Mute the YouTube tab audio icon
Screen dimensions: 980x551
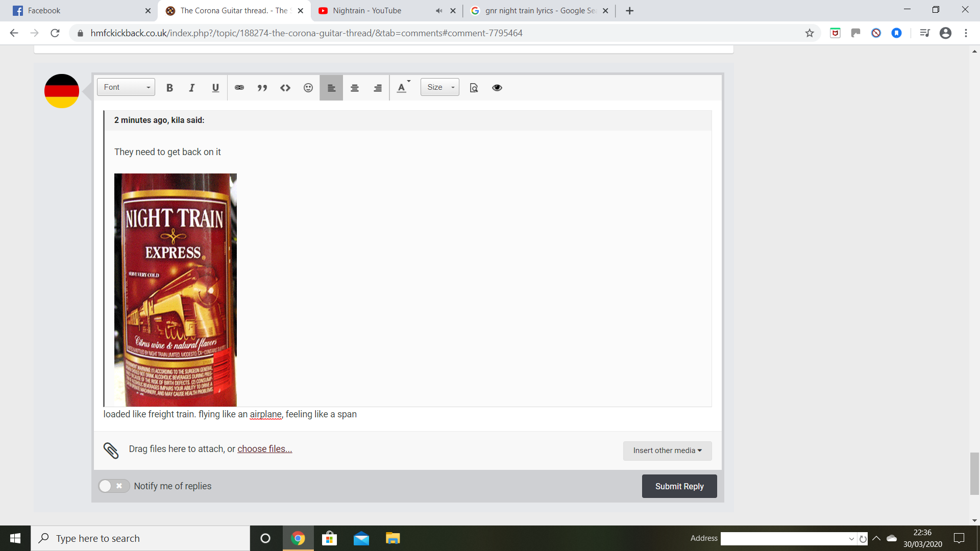(438, 11)
